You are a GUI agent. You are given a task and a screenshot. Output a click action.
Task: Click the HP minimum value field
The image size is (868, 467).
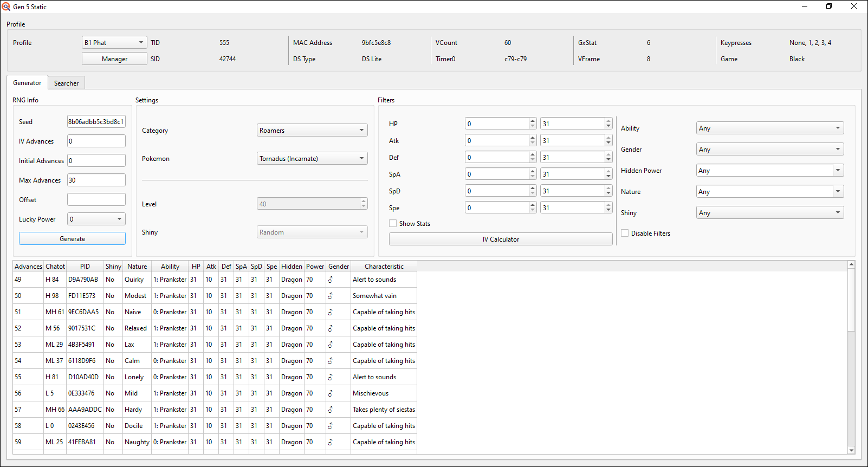click(497, 124)
